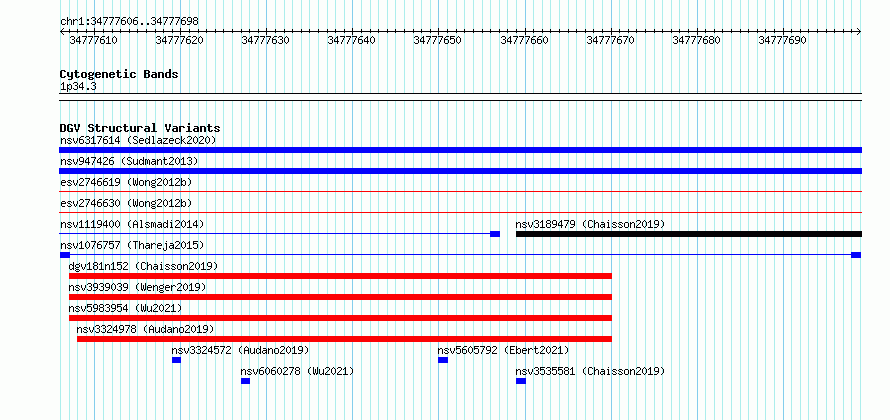Click the chr1:34777606..34777698 coordinate text

click(x=129, y=22)
